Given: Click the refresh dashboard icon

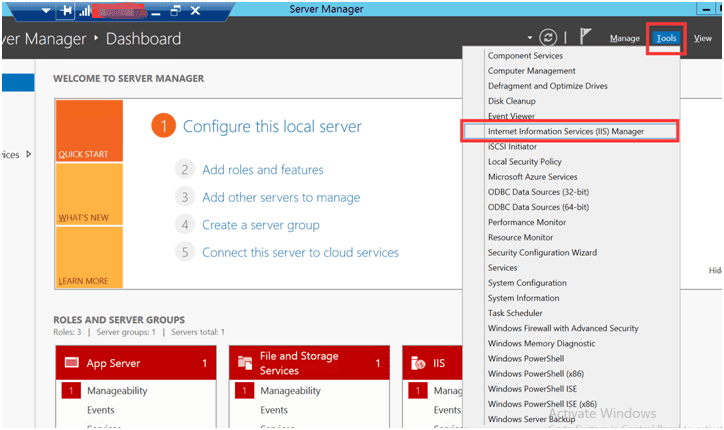Looking at the screenshot, I should [x=548, y=38].
